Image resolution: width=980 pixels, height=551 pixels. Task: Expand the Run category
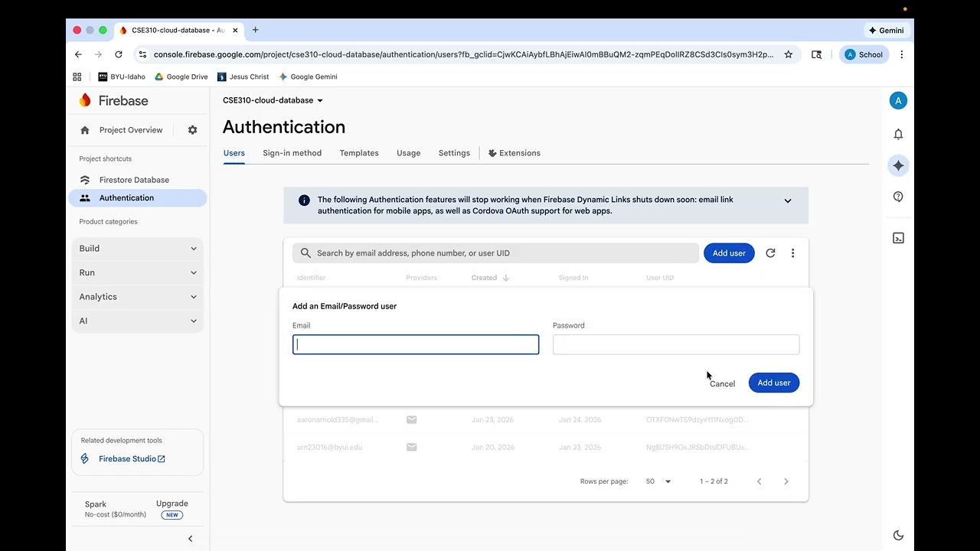tap(138, 272)
